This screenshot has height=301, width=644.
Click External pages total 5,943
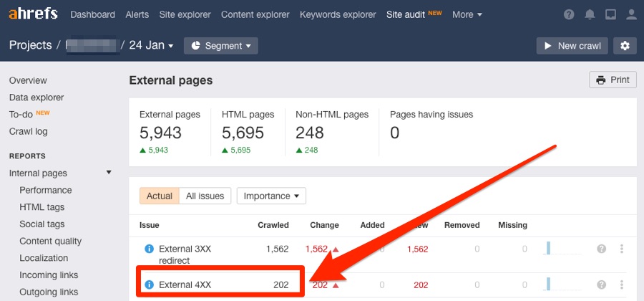click(x=160, y=133)
